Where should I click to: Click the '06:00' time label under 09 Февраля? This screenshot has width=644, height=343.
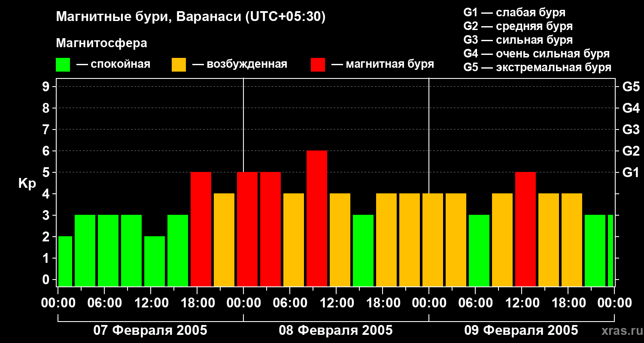[475, 303]
